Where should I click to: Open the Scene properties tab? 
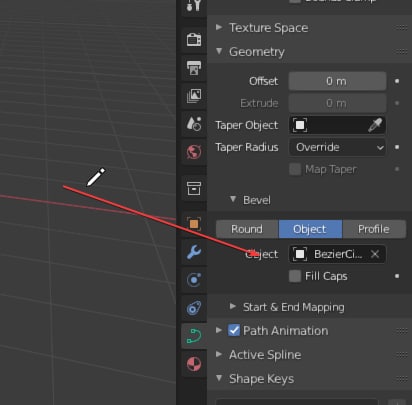coord(194,124)
